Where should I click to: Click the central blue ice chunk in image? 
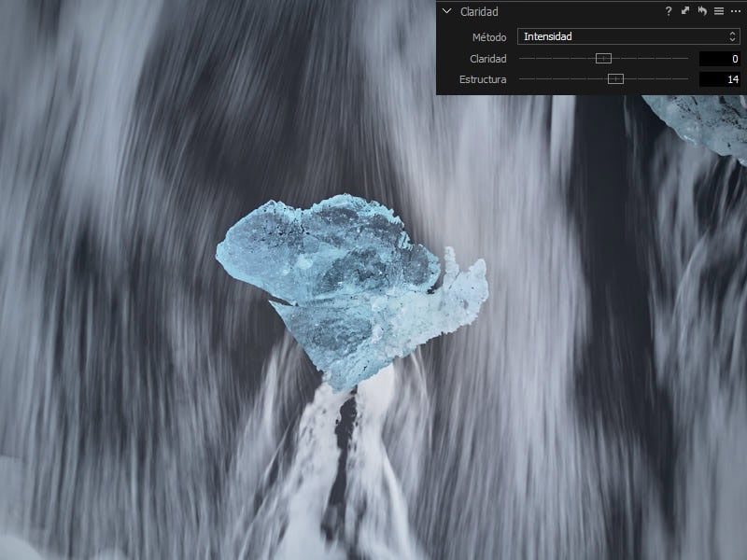pyautogui.click(x=345, y=280)
